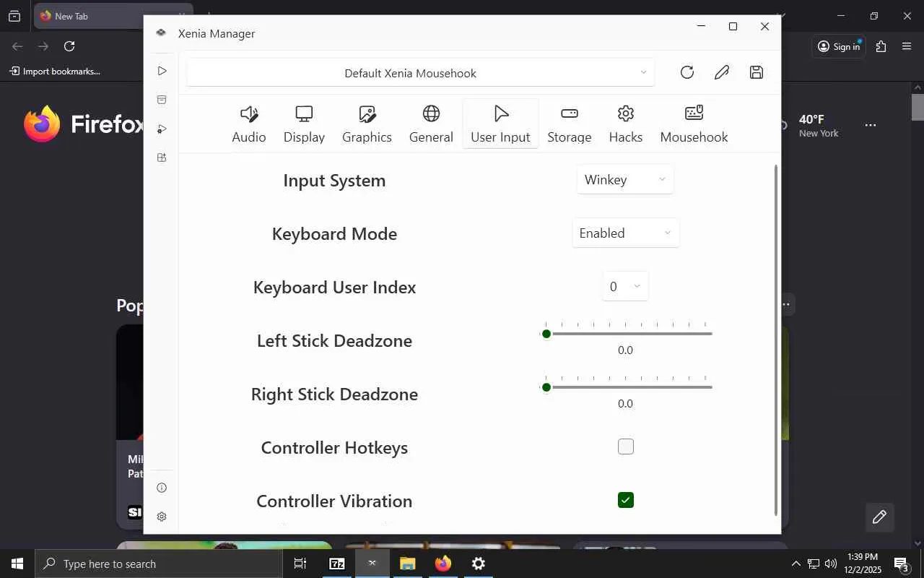Viewport: 924px width, 578px height.
Task: Click the pencil edit icon beside config dropdown
Action: tap(722, 72)
